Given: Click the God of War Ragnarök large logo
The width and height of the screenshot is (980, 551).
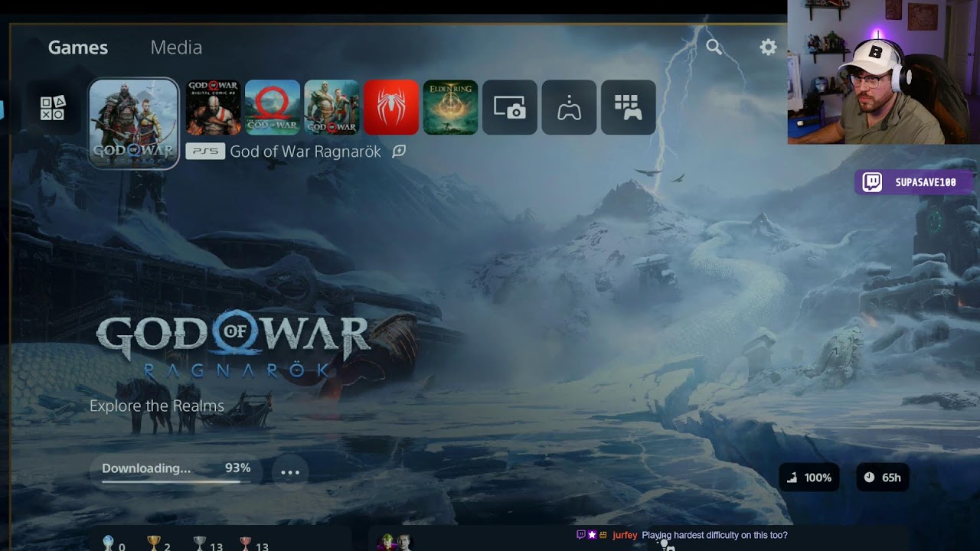Looking at the screenshot, I should (233, 345).
